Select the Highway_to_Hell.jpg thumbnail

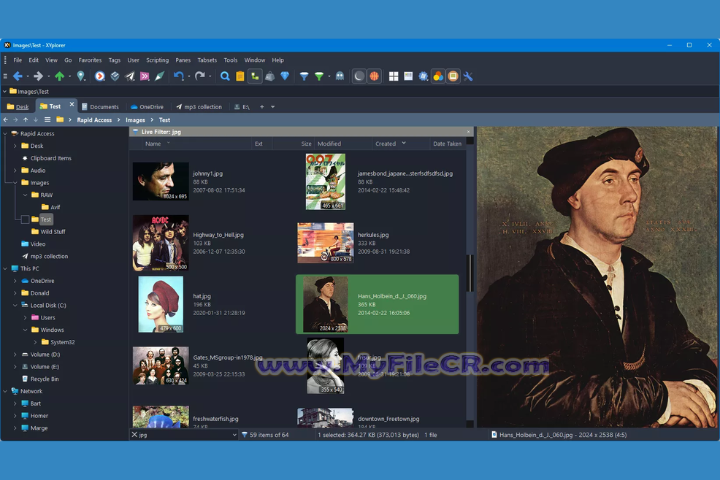click(x=161, y=243)
